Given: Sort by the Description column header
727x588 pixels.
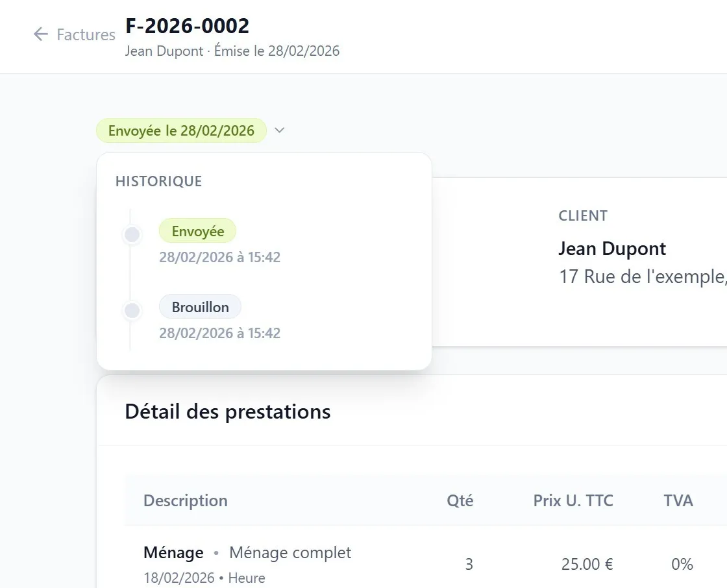Looking at the screenshot, I should (x=185, y=500).
